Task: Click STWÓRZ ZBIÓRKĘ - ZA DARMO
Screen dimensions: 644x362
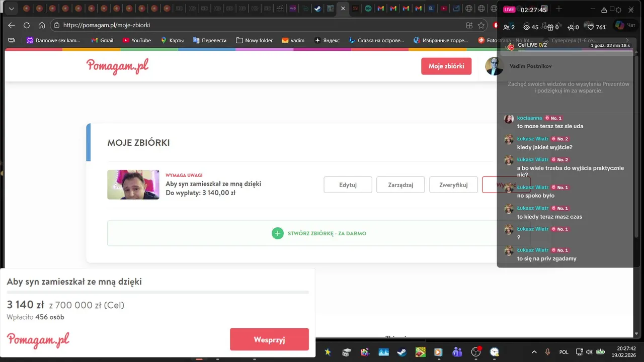Action: pyautogui.click(x=327, y=233)
